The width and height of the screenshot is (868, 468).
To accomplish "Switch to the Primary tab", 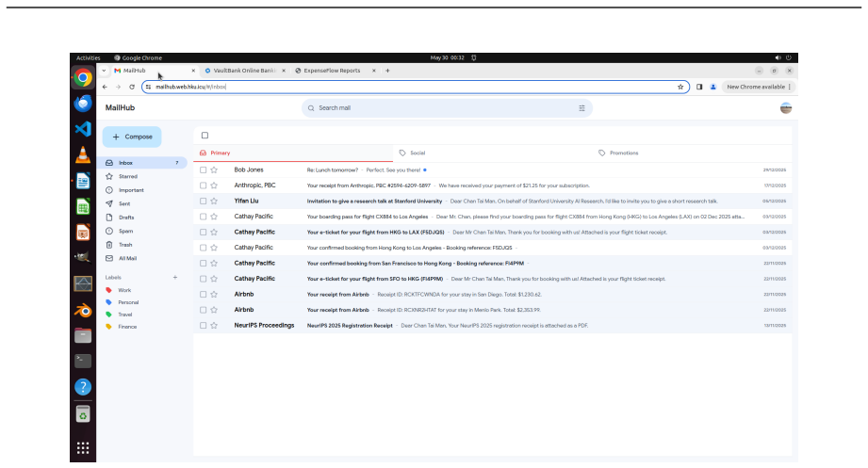I will pos(293,153).
